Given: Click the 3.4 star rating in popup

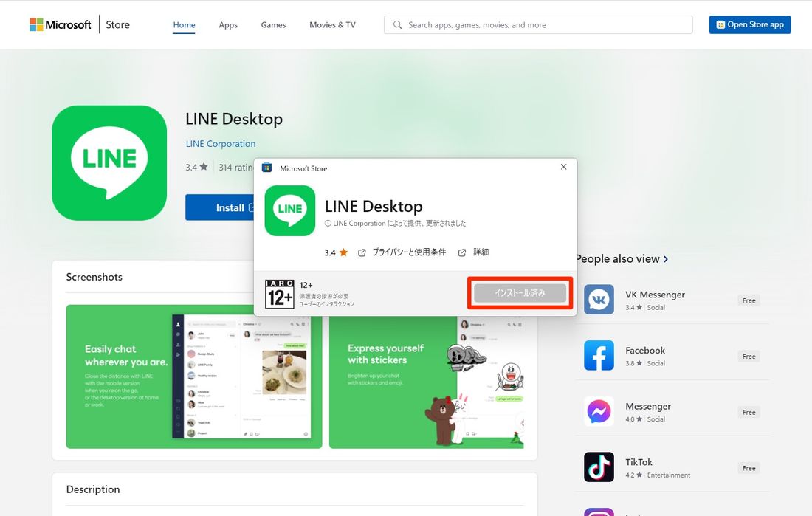Looking at the screenshot, I should [x=336, y=252].
